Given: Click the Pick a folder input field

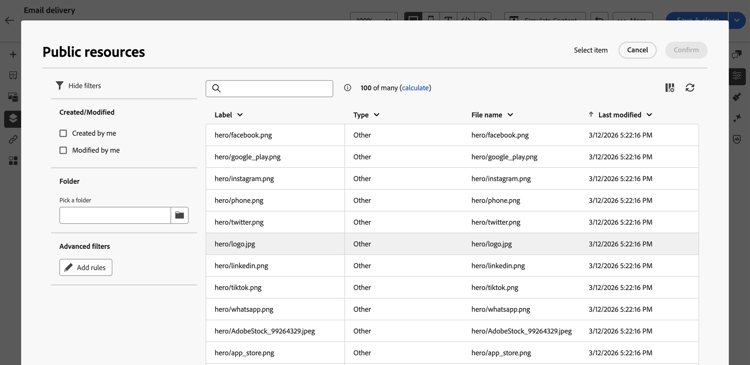Looking at the screenshot, I should point(115,215).
